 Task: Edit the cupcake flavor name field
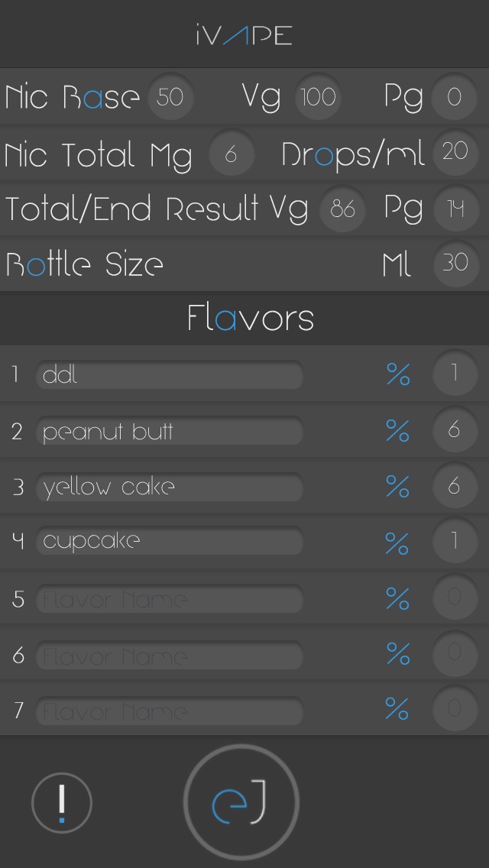pyautogui.click(x=170, y=542)
